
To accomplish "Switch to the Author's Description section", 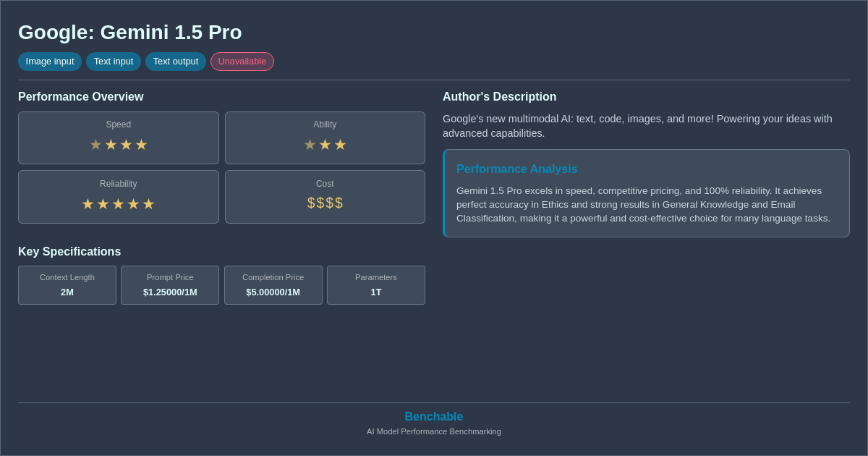I will click(499, 96).
